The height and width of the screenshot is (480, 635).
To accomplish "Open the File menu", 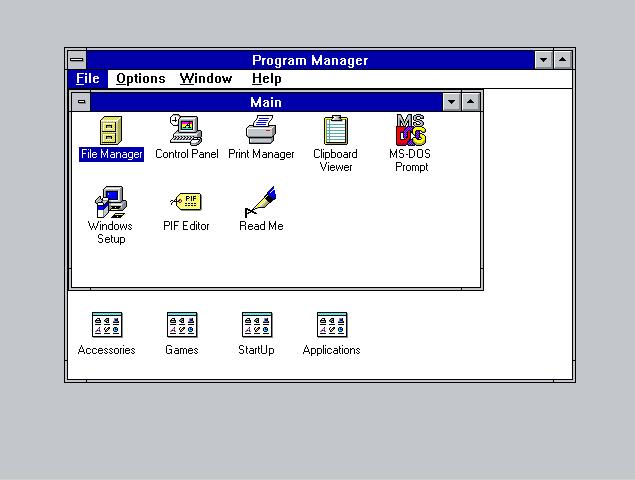I will (87, 79).
